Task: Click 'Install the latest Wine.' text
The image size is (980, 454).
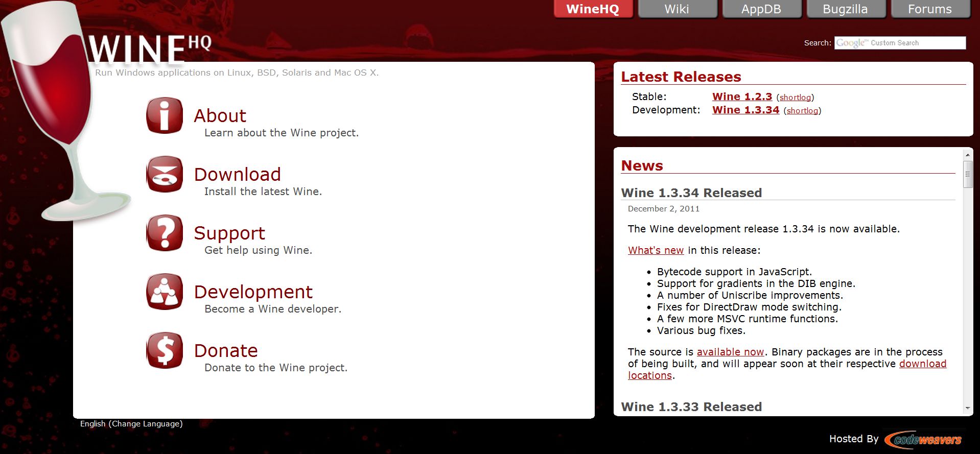Action: pyautogui.click(x=263, y=192)
